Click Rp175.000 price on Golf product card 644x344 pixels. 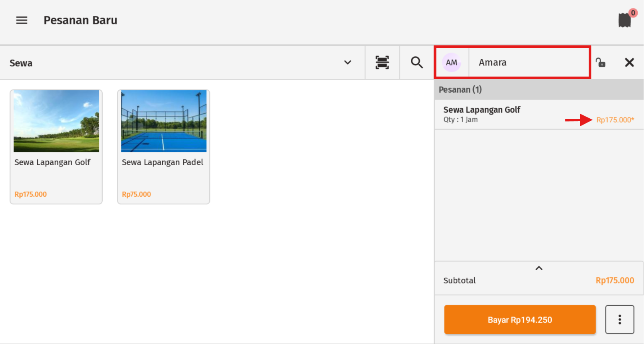(x=31, y=194)
